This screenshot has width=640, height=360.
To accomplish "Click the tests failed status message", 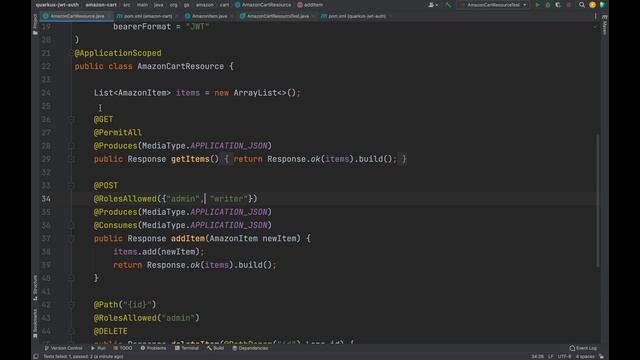I will click(x=83, y=356).
